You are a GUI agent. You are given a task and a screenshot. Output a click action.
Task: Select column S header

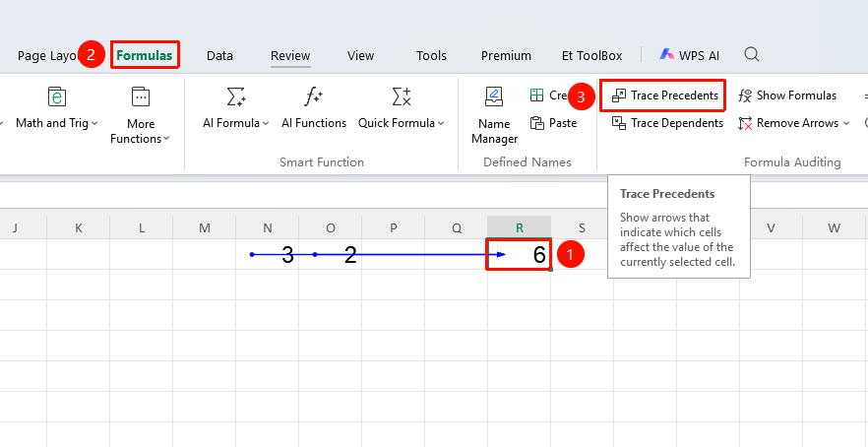click(582, 227)
